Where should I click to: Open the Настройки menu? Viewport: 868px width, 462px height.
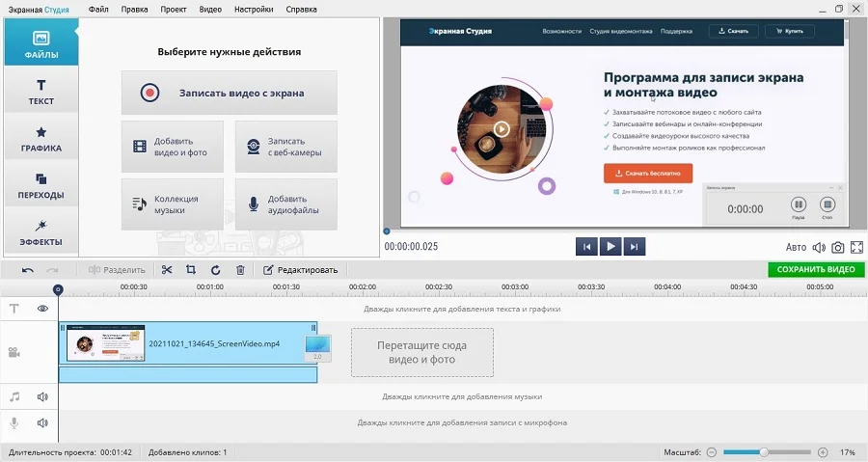pos(258,9)
